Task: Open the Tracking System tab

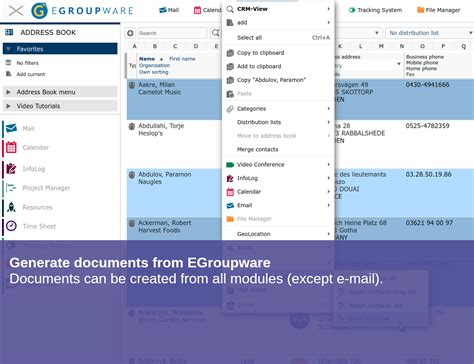Action: coord(375,10)
